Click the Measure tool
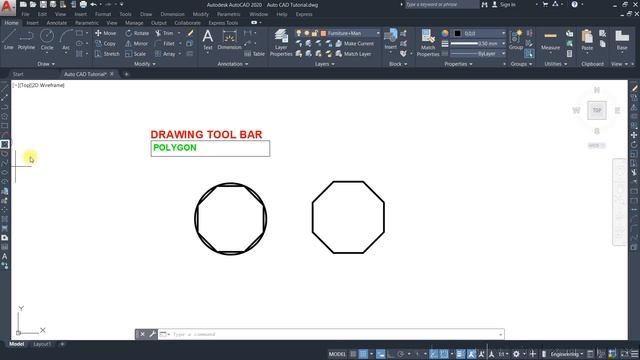Viewport: 640px width, 360px height. point(550,40)
